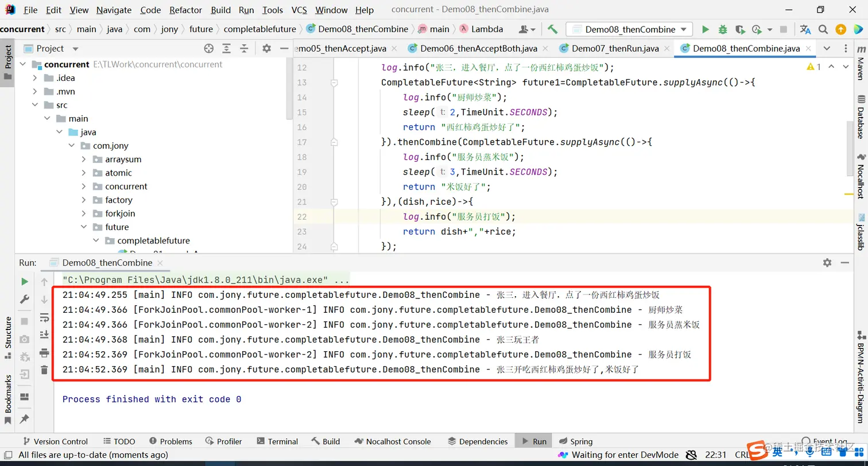
Task: Click up arrow in Run console toolbar
Action: [44, 282]
